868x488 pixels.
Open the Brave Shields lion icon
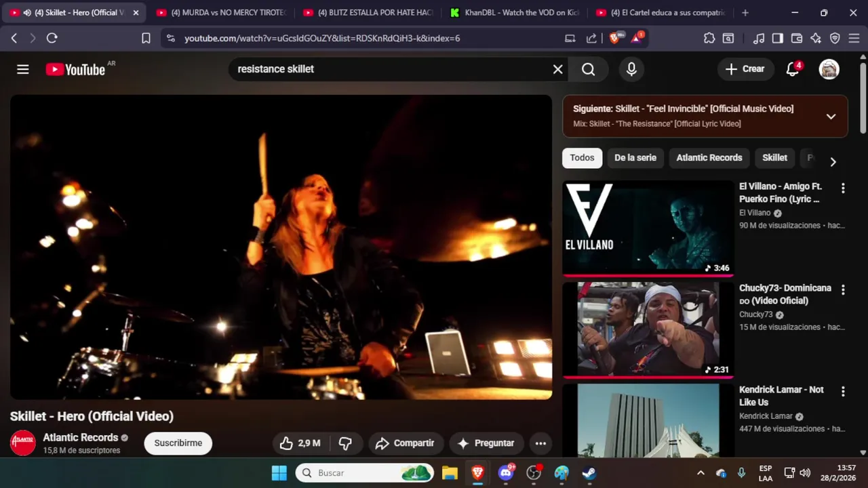tap(615, 39)
